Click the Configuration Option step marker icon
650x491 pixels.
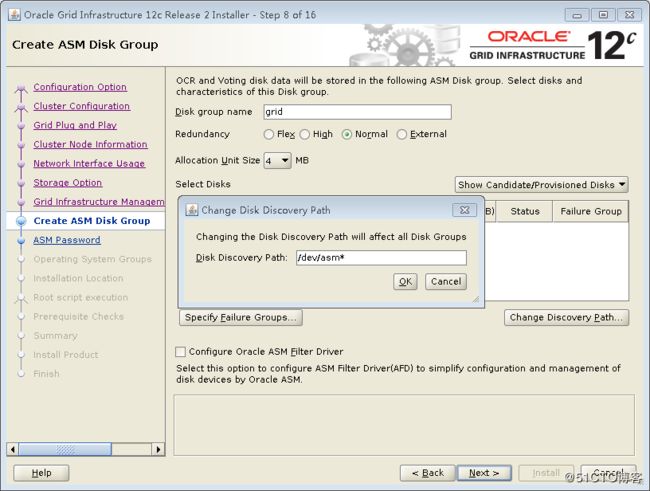(21, 88)
